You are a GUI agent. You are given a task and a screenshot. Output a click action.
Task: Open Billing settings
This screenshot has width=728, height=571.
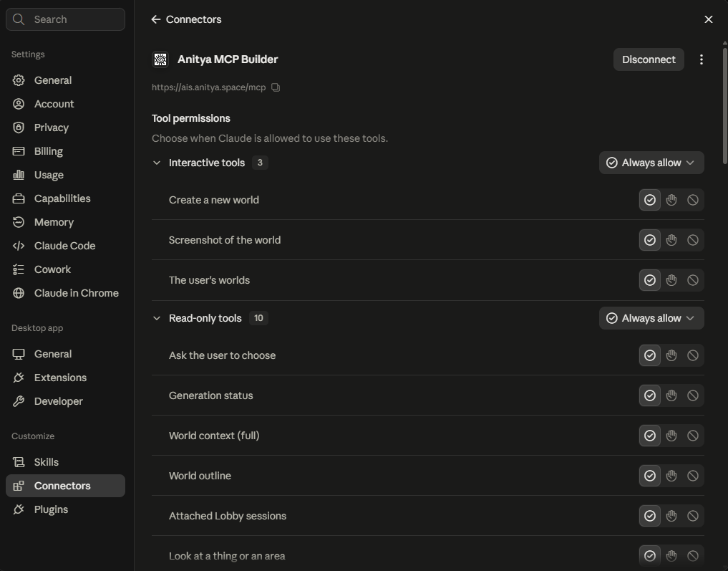pos(65,151)
